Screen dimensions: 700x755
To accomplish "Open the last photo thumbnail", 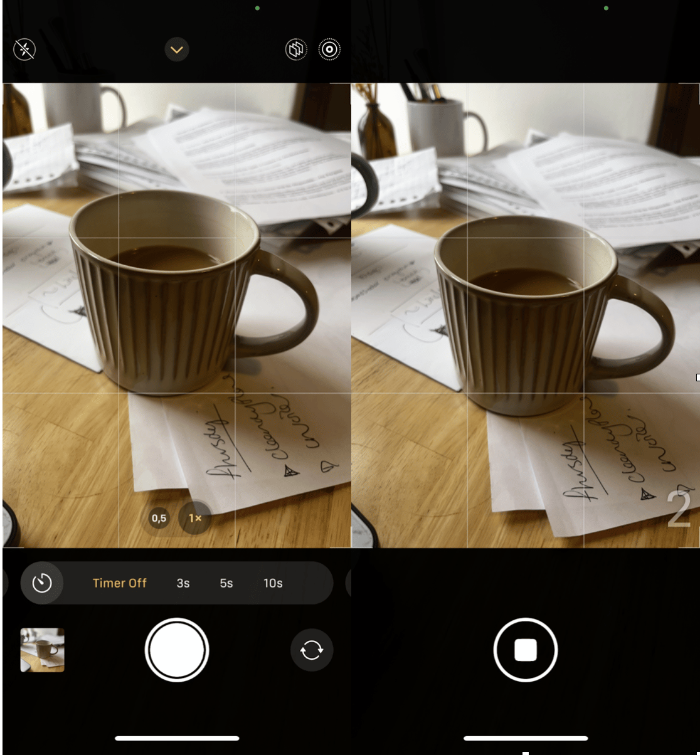I will point(43,650).
